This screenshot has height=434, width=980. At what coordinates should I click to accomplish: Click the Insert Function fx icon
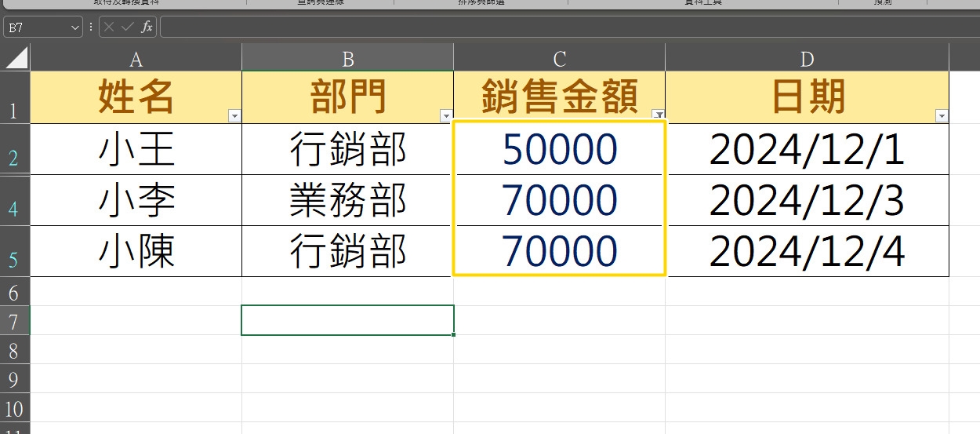coord(147,27)
